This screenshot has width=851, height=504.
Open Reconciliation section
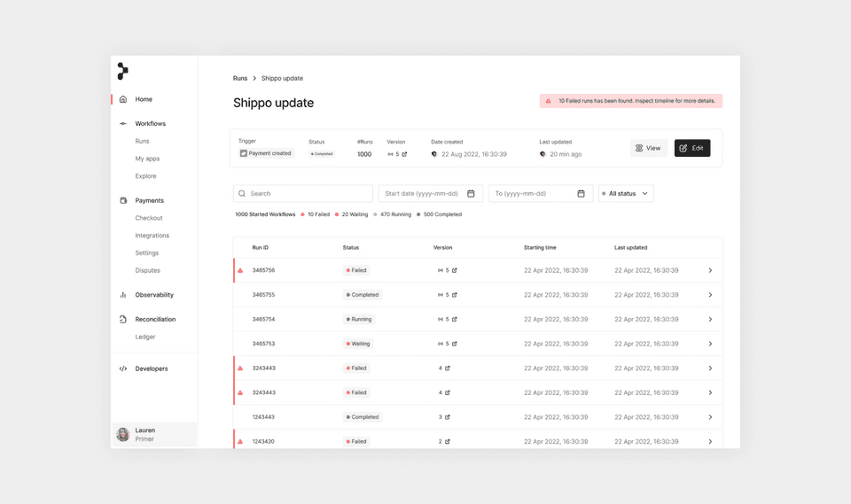[x=155, y=320]
